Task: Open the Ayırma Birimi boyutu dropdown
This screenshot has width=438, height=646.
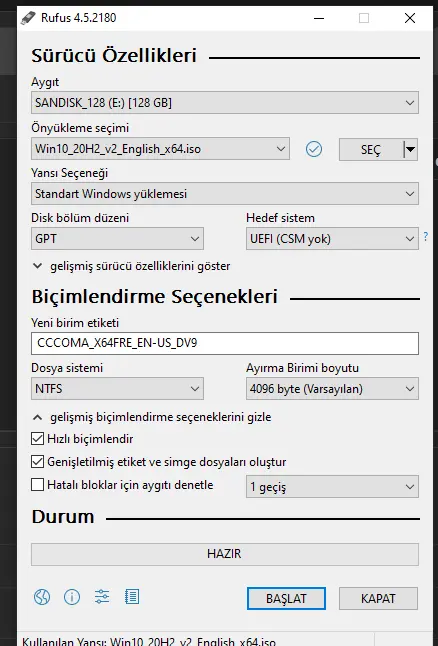Action: point(332,389)
